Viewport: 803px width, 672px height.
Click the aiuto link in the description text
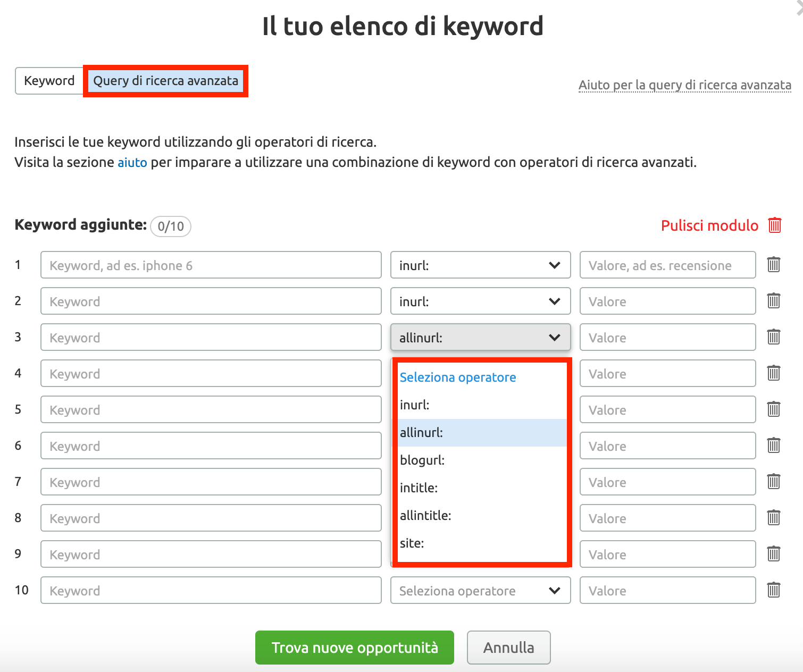click(x=132, y=162)
